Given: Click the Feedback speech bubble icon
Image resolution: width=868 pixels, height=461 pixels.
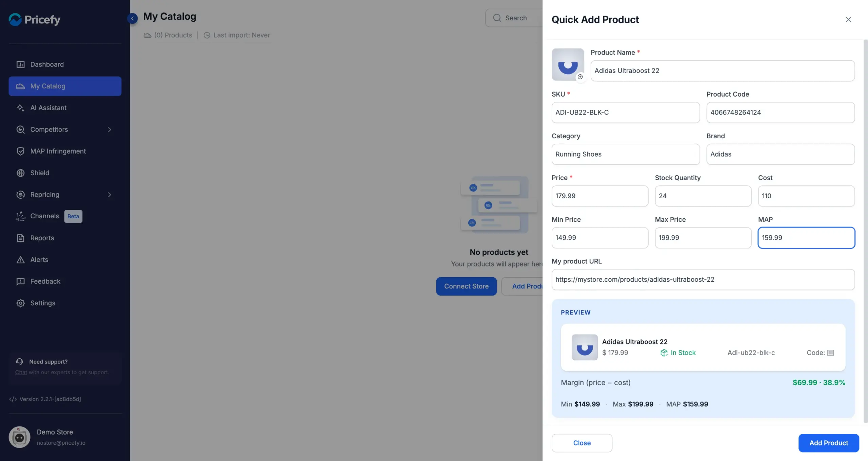Looking at the screenshot, I should click(x=20, y=281).
